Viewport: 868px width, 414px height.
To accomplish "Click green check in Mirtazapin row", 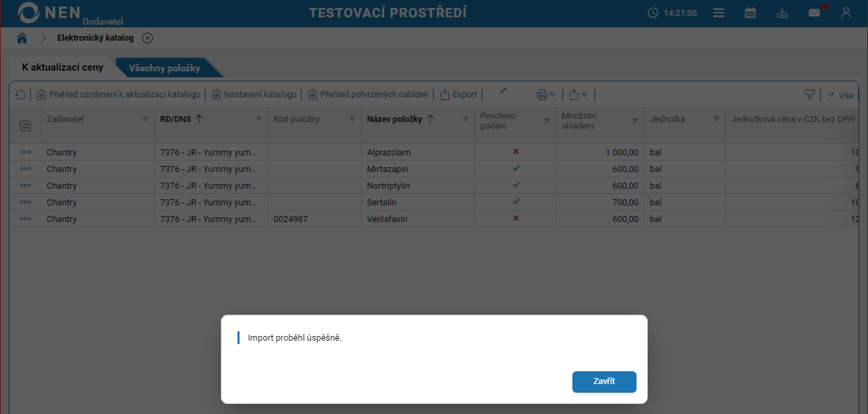I will coord(516,168).
